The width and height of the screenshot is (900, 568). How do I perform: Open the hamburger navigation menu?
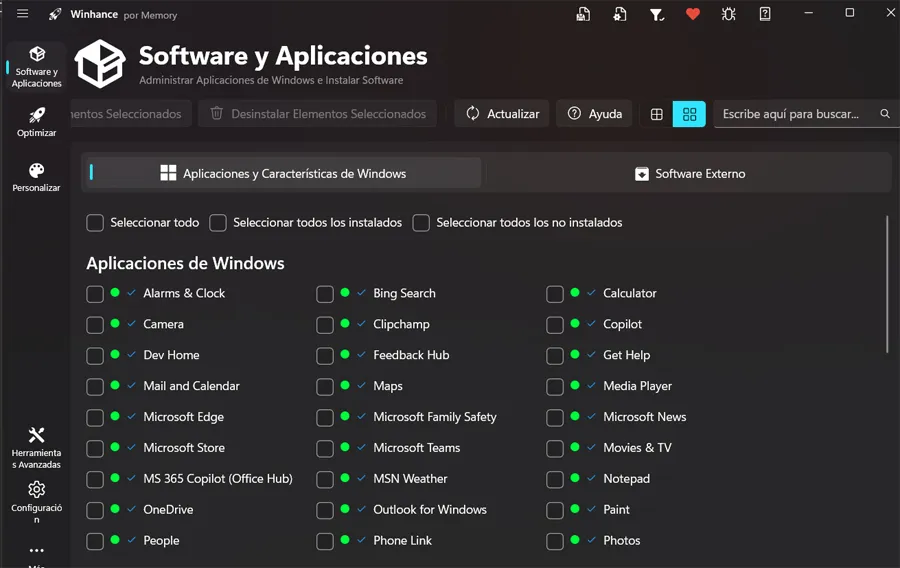click(22, 13)
